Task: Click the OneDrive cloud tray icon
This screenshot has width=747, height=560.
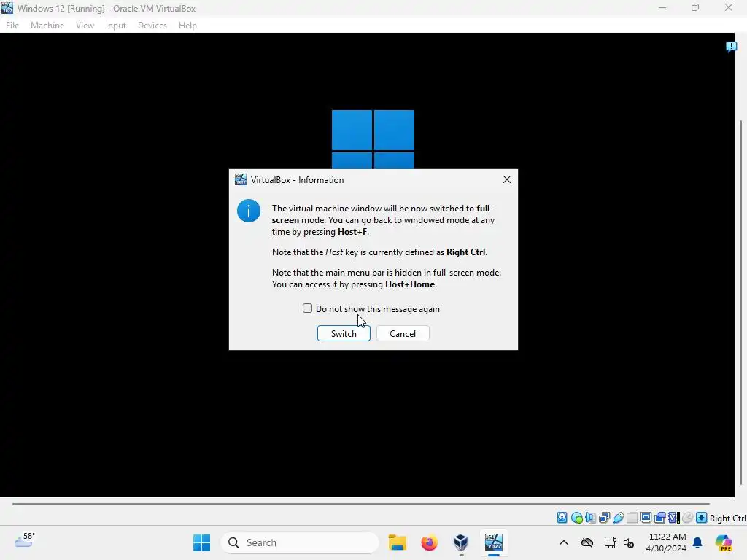Action: (587, 542)
